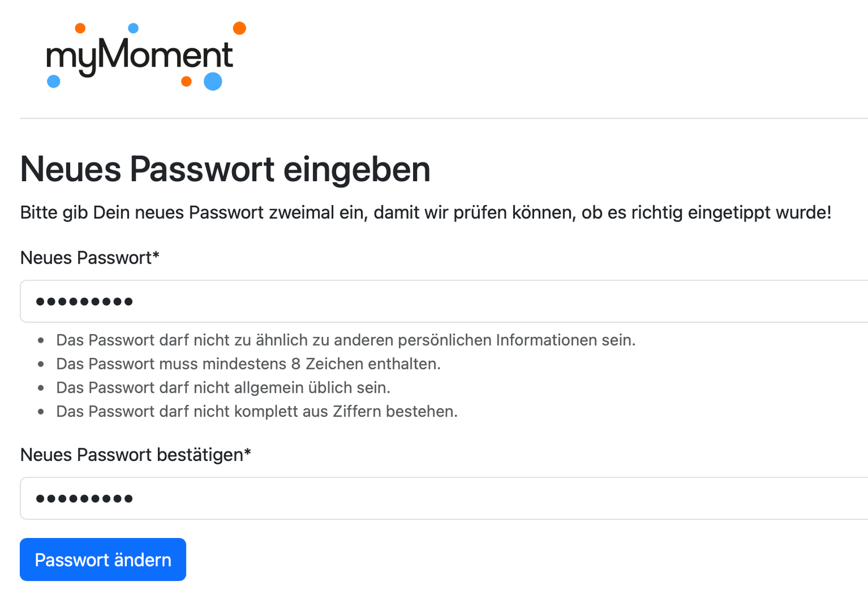Image resolution: width=868 pixels, height=615 pixels.
Task: Click the hint about "persönlichen Informationen"
Action: [x=345, y=340]
